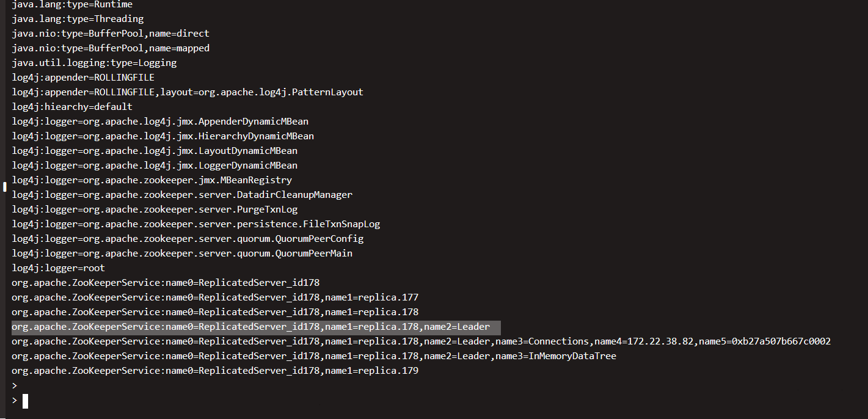This screenshot has height=419, width=868.
Task: Click the replica.179 MBean line
Action: click(x=215, y=371)
